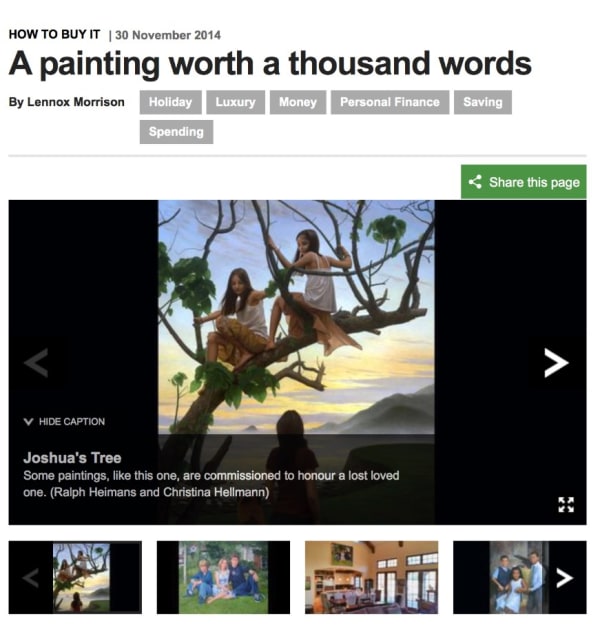Show previous thumbnails with strip left arrow
The height and width of the screenshot is (630, 600).
[x=31, y=578]
